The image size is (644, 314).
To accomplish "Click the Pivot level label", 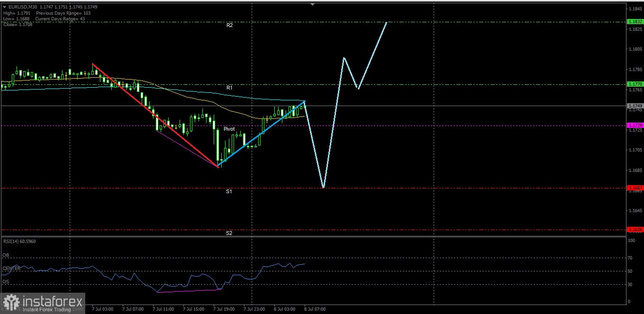I will coord(229,129).
